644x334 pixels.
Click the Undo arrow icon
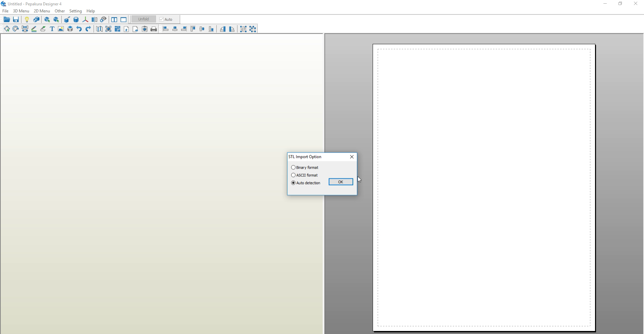click(79, 29)
